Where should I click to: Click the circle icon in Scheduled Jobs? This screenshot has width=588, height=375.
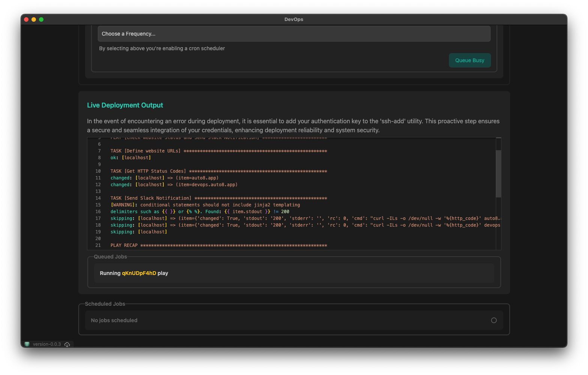[494, 320]
